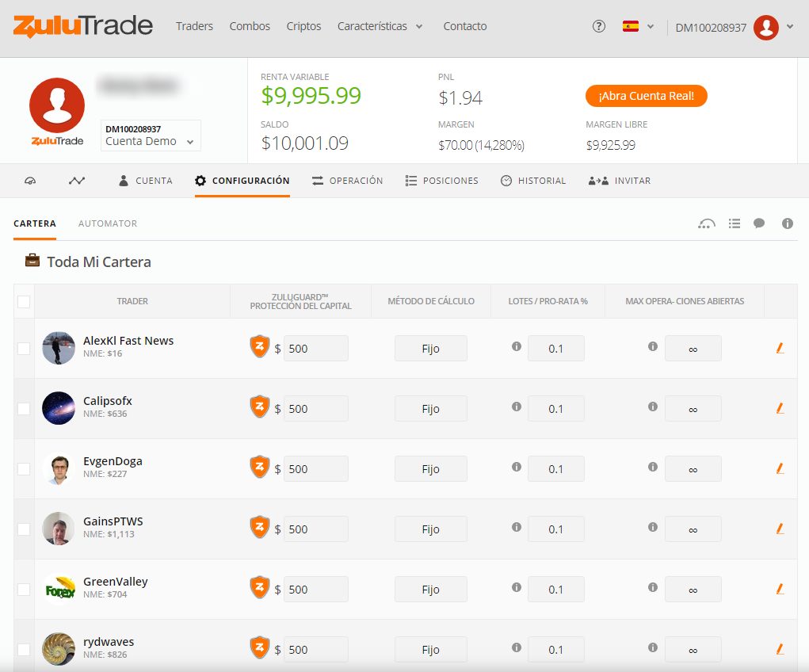Click max open trades field for AlexKl Fast News
The height and width of the screenshot is (672, 809).
pos(693,349)
